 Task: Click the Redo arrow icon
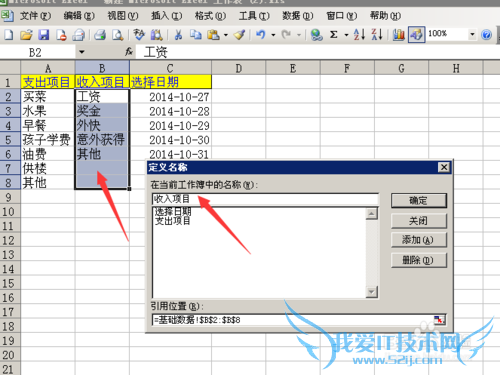pyautogui.click(x=286, y=35)
